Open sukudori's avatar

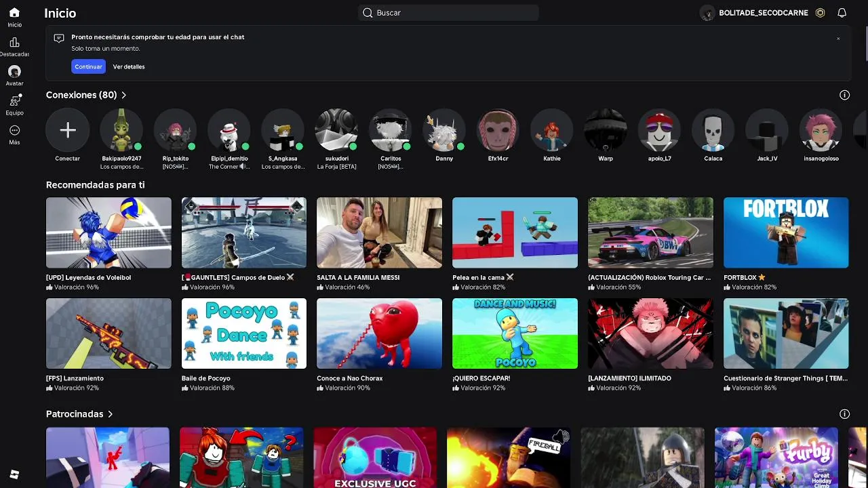pos(336,130)
